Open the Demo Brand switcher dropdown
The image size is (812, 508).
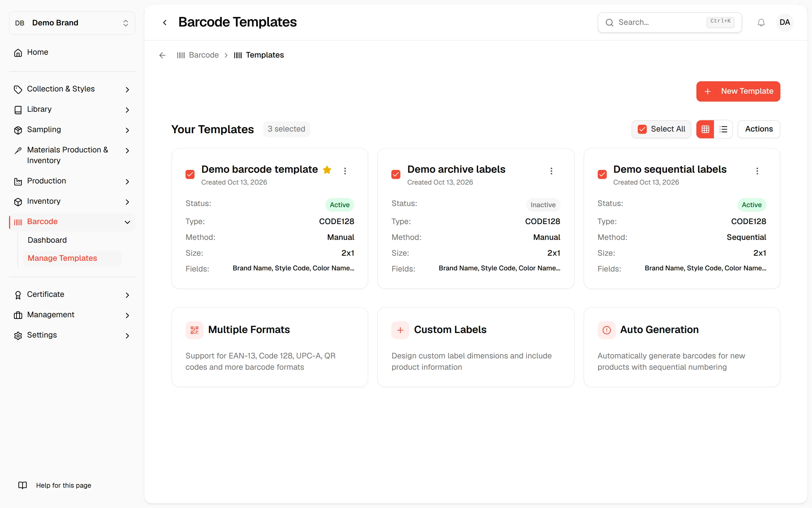tap(72, 23)
